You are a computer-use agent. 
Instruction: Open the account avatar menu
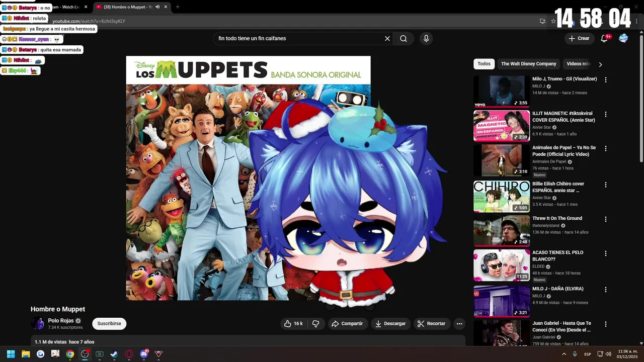(x=623, y=39)
